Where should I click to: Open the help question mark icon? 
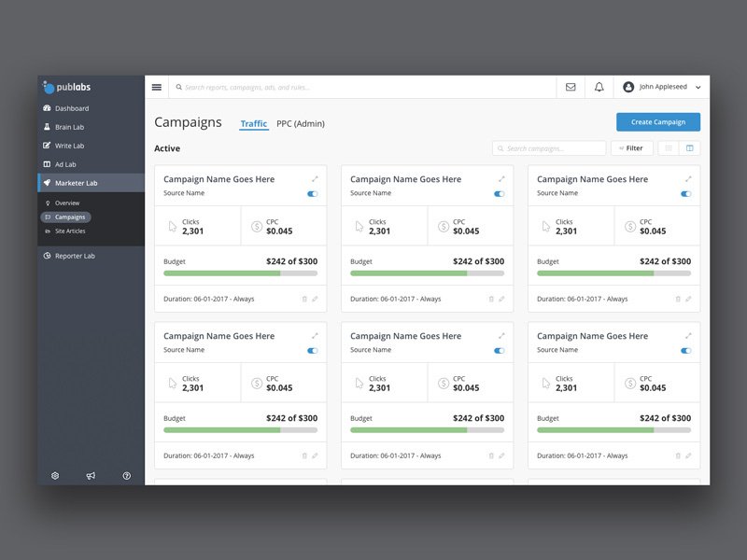(x=127, y=476)
